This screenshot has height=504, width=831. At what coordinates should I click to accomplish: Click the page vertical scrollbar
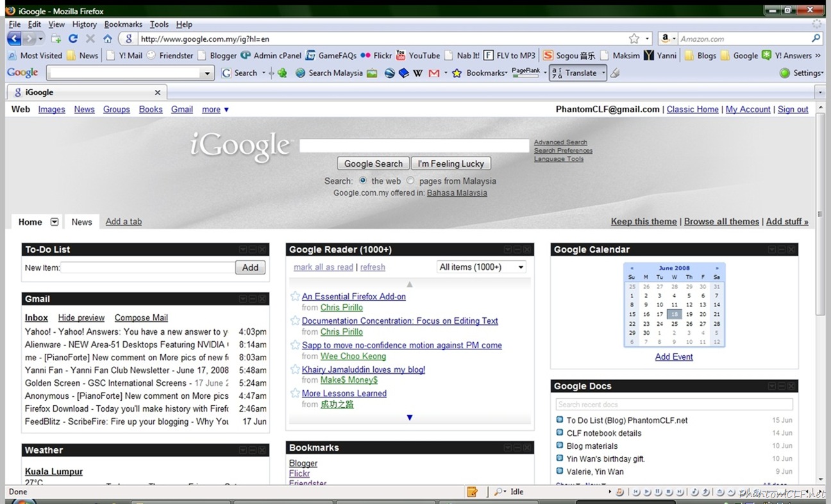(820, 214)
